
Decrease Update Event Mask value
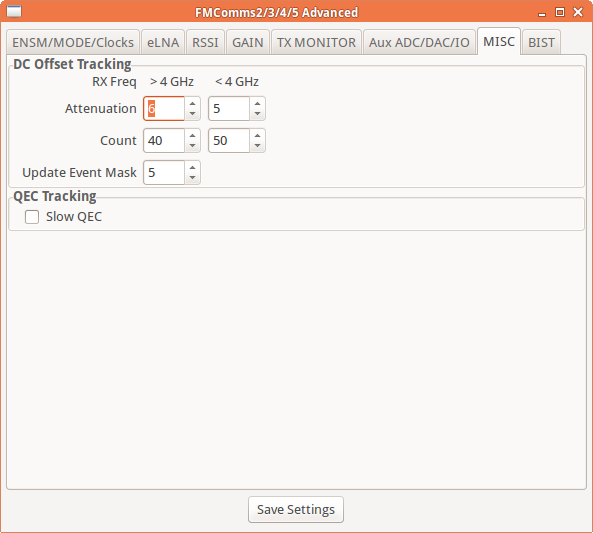(x=192, y=178)
